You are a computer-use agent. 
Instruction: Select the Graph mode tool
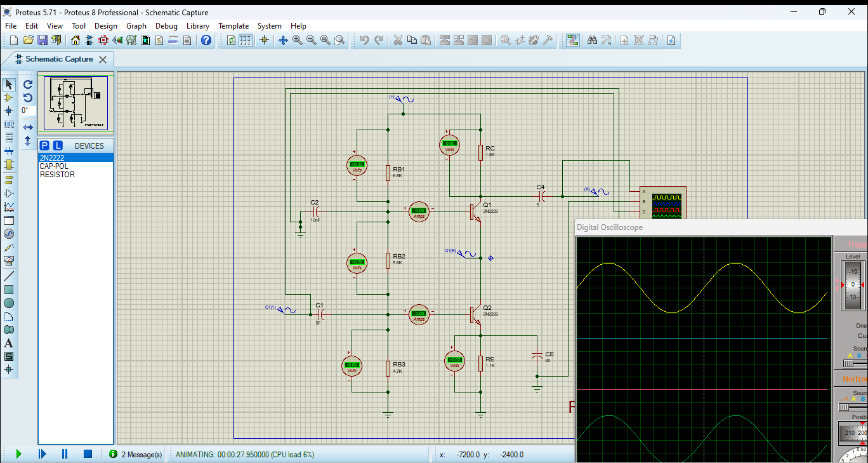(x=9, y=206)
